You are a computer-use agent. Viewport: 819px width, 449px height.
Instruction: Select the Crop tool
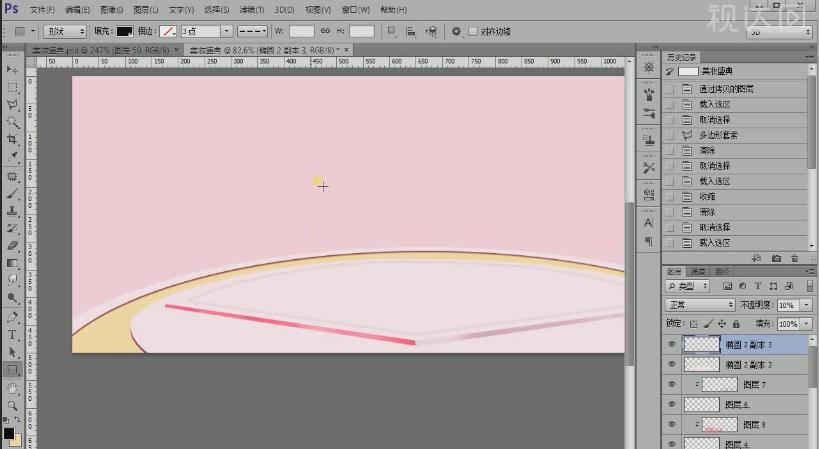point(12,140)
